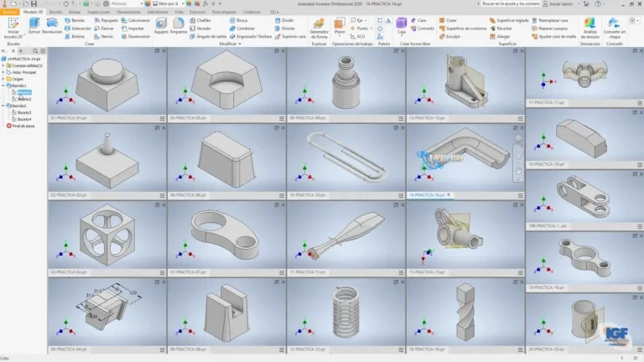Viewport: 644px width, 362px height.
Task: Select the Recortar trim surface tool
Action: point(501,28)
